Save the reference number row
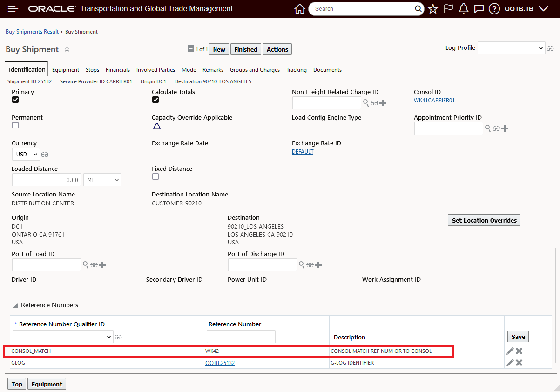 pyautogui.click(x=518, y=337)
